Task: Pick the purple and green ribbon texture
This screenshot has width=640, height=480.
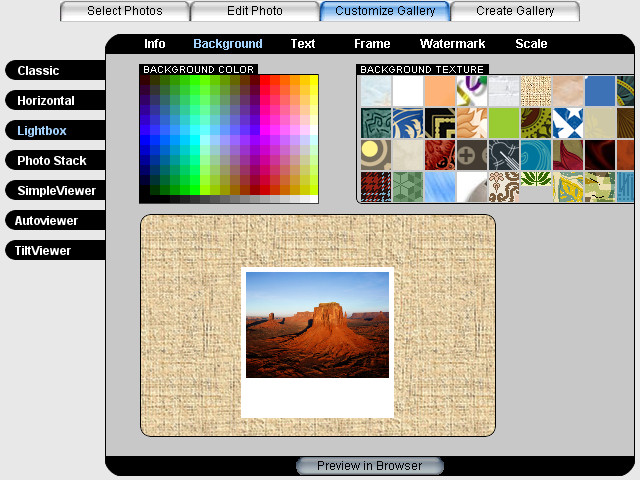Action: (472, 91)
